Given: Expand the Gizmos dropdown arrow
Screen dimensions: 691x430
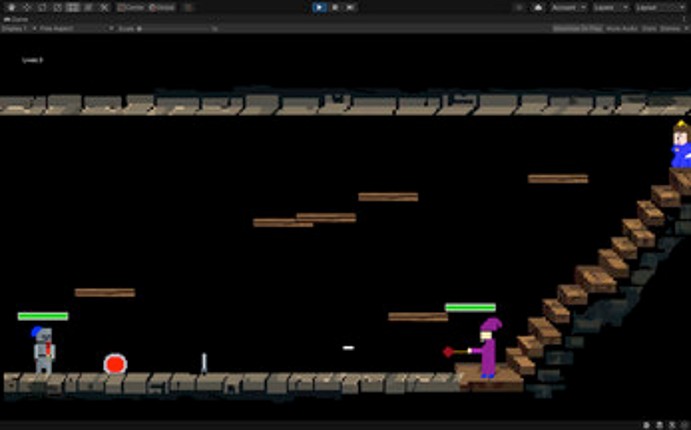Looking at the screenshot, I should coord(686,29).
